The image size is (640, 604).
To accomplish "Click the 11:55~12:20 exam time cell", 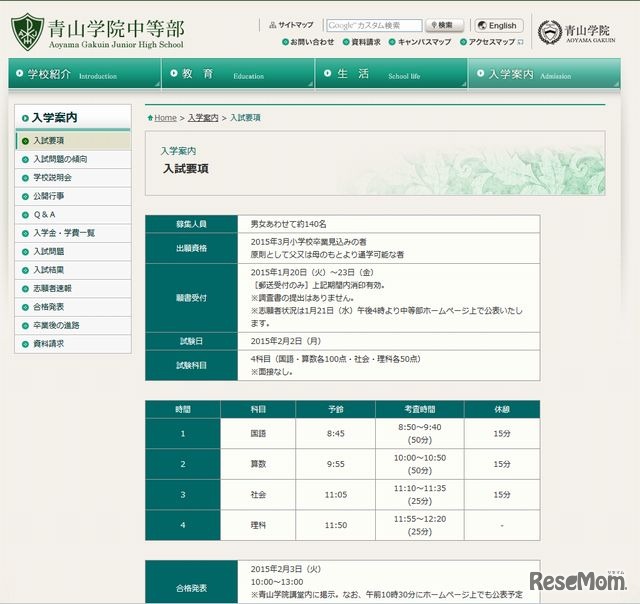I will coord(420,525).
